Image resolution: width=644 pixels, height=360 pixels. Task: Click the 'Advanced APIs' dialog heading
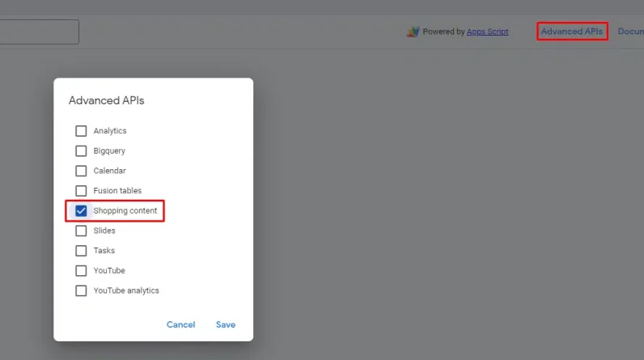pyautogui.click(x=106, y=101)
